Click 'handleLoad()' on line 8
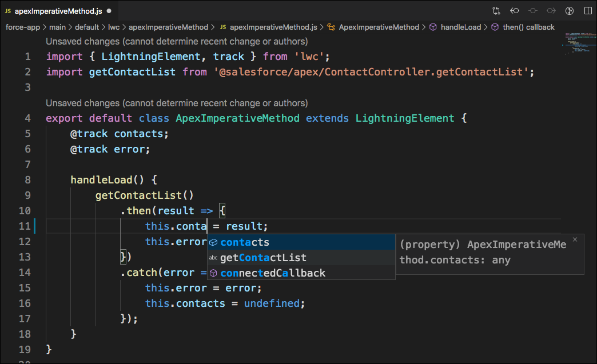 coord(108,180)
